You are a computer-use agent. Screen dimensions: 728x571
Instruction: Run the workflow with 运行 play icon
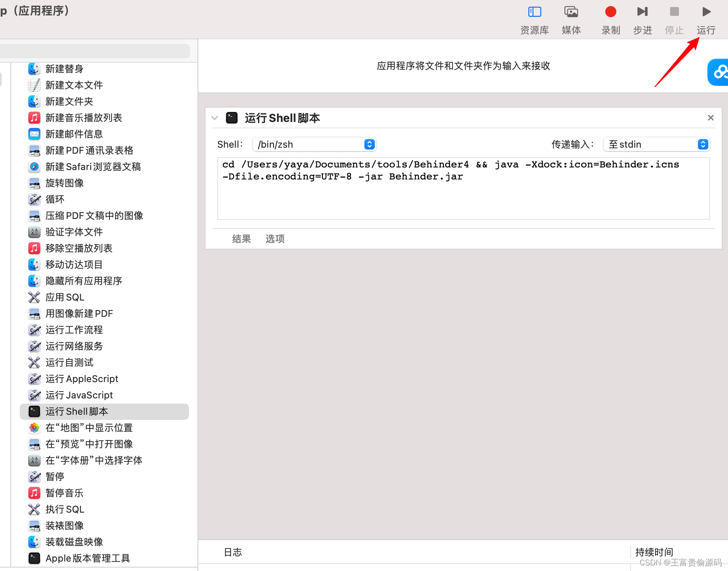(706, 12)
